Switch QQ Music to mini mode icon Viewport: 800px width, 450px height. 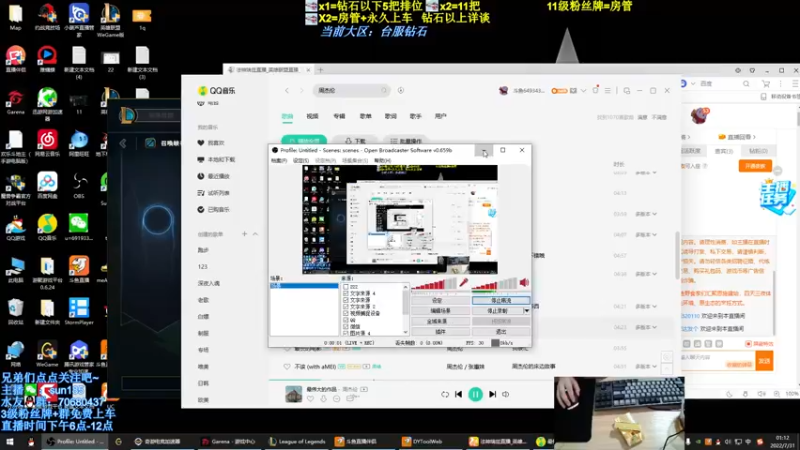pyautogui.click(x=627, y=90)
